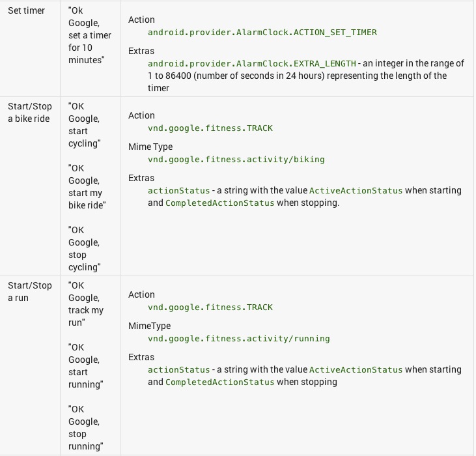476x456 pixels.
Task: Click CompletedActionStatus in the run row
Action: [x=219, y=382]
